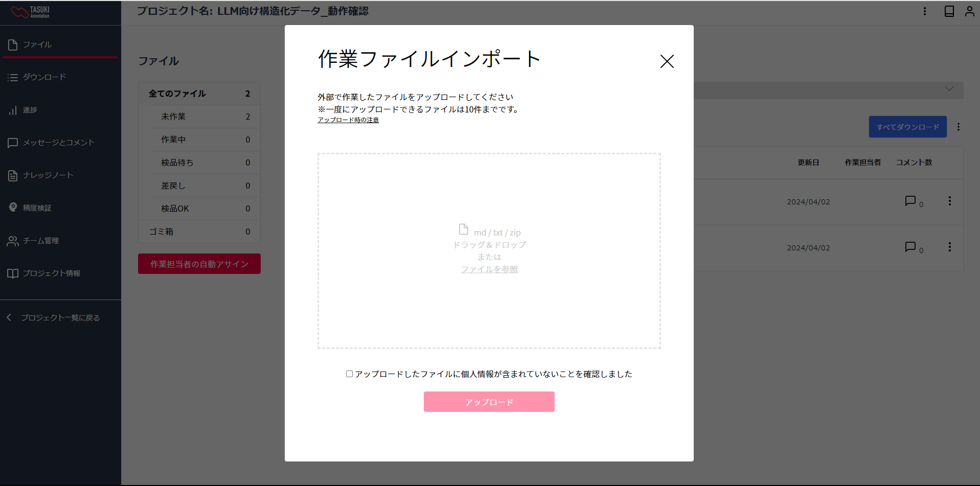The image size is (980, 486).
Task: Click the knowledge note document icon
Action: (x=13, y=176)
